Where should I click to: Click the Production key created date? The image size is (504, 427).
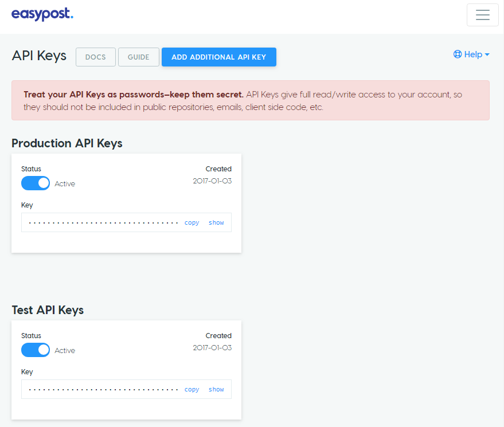tap(212, 181)
